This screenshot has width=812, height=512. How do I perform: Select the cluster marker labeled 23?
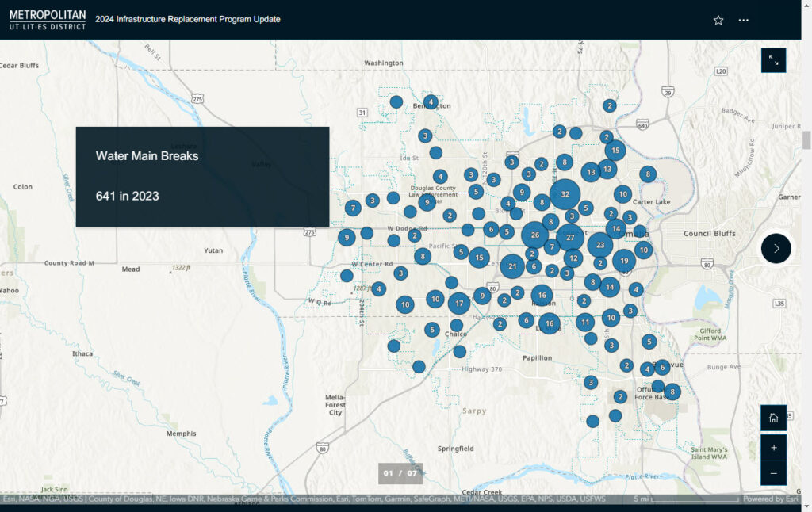click(x=600, y=245)
